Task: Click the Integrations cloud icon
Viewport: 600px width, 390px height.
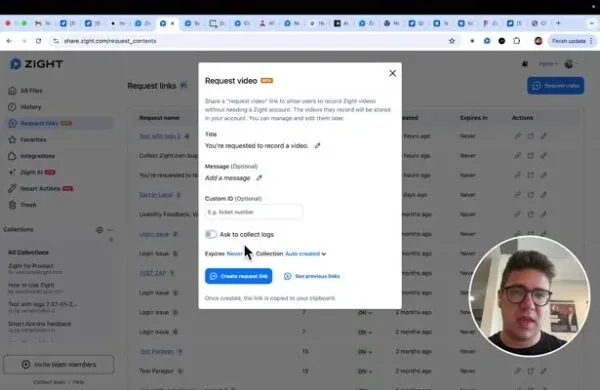Action: 12,156
